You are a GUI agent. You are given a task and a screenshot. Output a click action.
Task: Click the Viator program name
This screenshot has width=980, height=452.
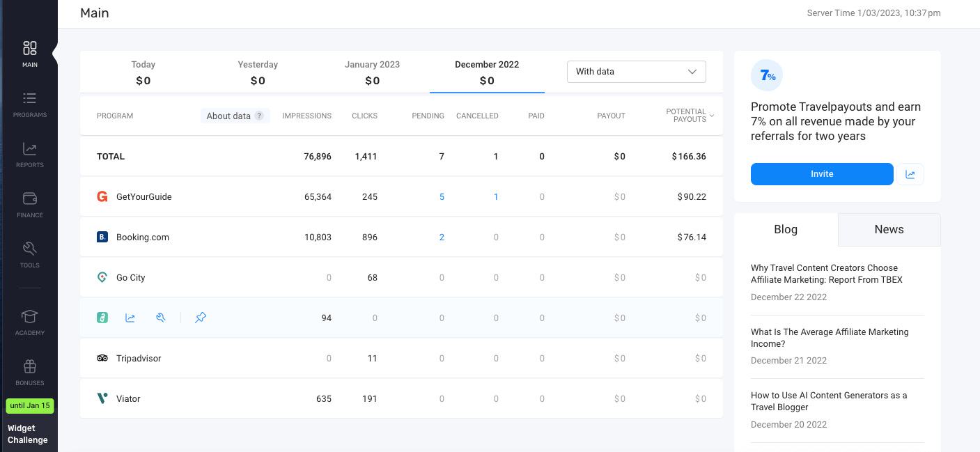128,399
